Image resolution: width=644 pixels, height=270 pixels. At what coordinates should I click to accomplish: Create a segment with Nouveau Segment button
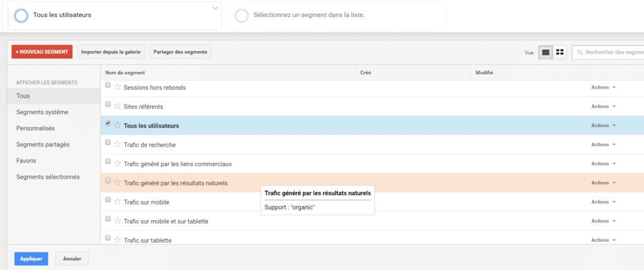[42, 52]
